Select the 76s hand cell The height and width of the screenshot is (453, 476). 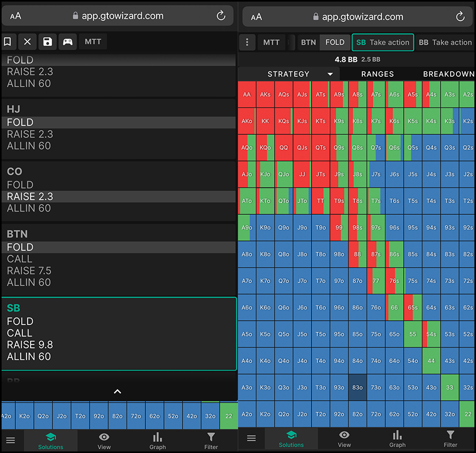[395, 280]
